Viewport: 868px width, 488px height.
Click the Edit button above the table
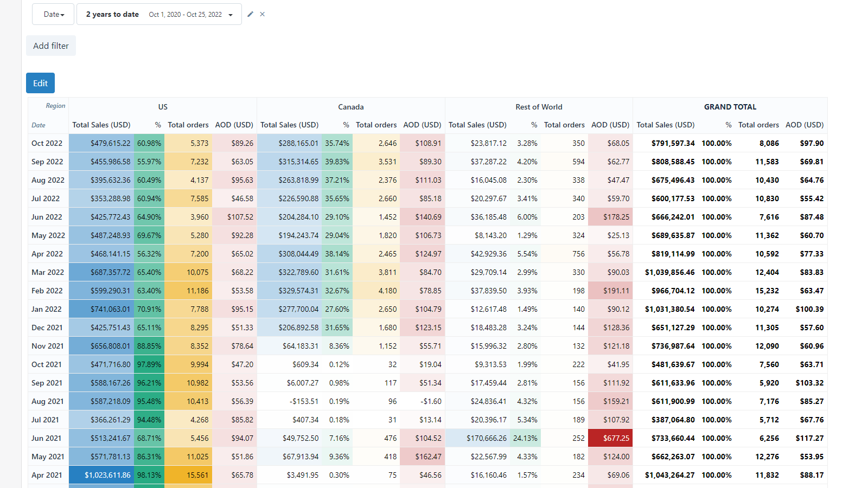pyautogui.click(x=40, y=83)
